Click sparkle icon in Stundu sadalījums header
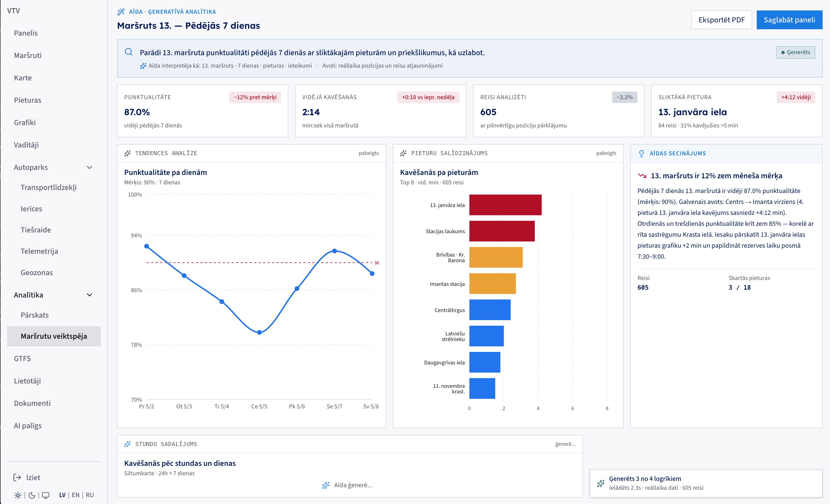The height and width of the screenshot is (504, 830). (x=128, y=444)
